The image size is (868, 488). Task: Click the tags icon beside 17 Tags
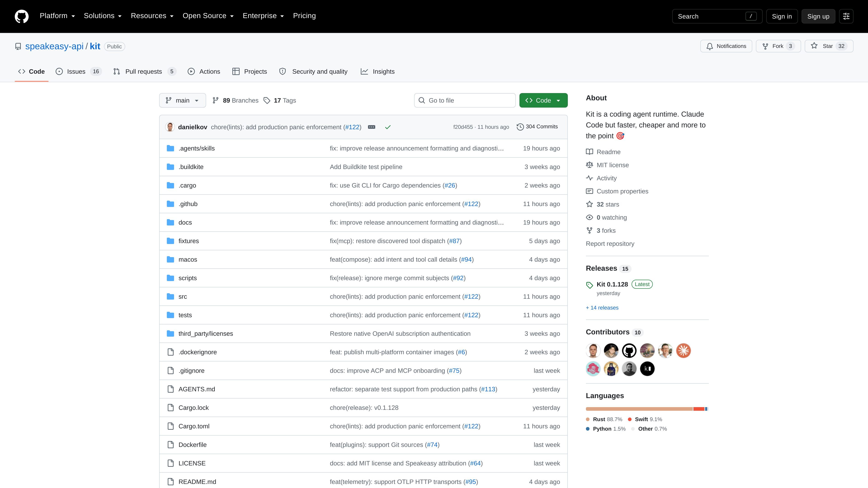(267, 100)
